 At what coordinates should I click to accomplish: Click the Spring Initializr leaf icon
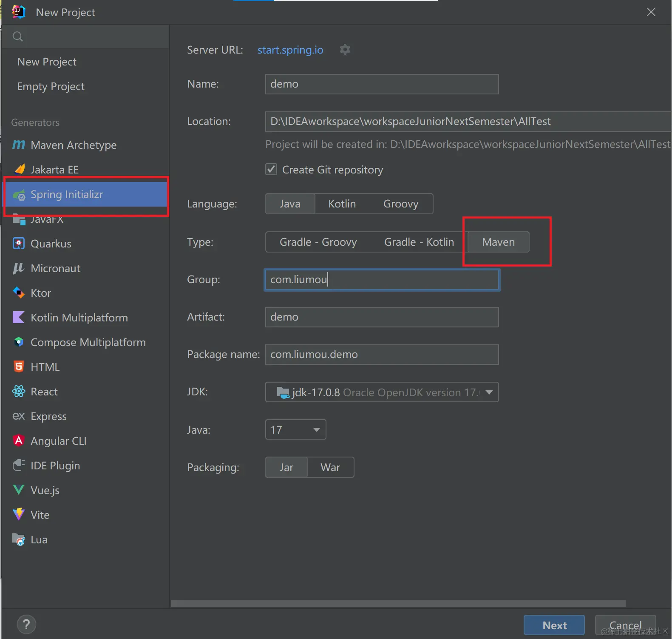pos(19,195)
